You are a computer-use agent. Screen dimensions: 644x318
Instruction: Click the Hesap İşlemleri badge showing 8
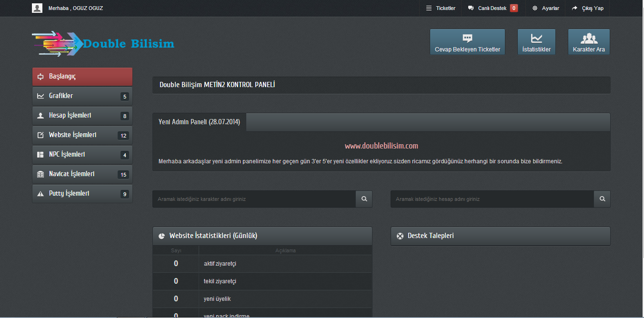(125, 116)
